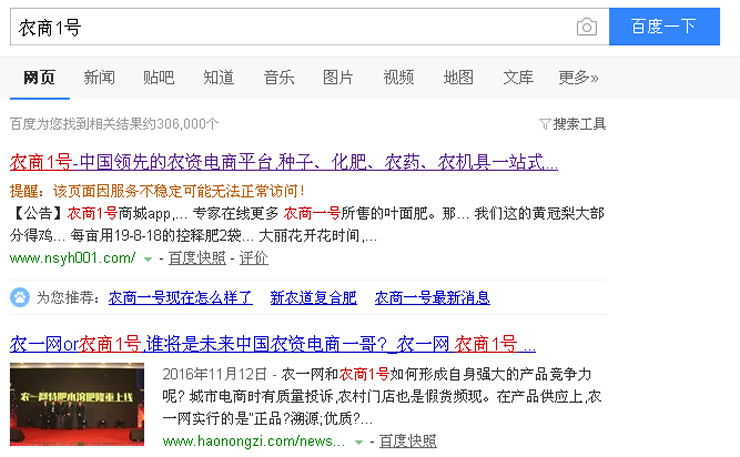Expand dropdown arrow beside www.nsyh001.com

[148, 259]
